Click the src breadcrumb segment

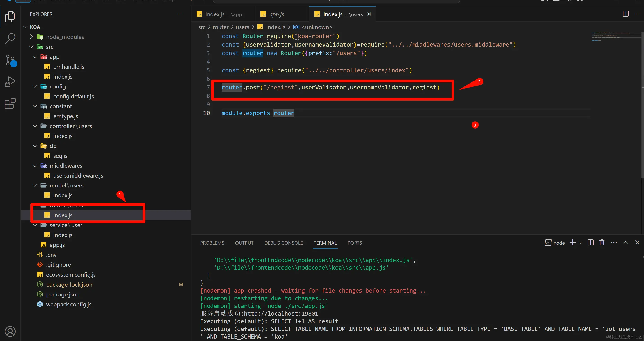click(x=202, y=27)
